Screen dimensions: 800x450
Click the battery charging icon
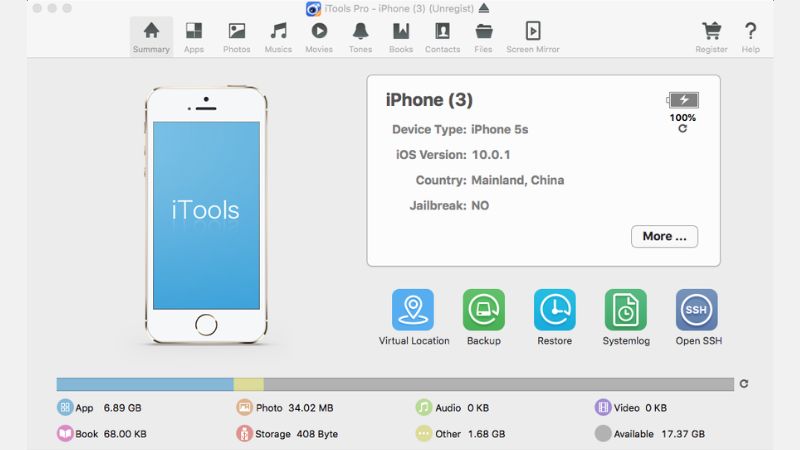[x=683, y=100]
